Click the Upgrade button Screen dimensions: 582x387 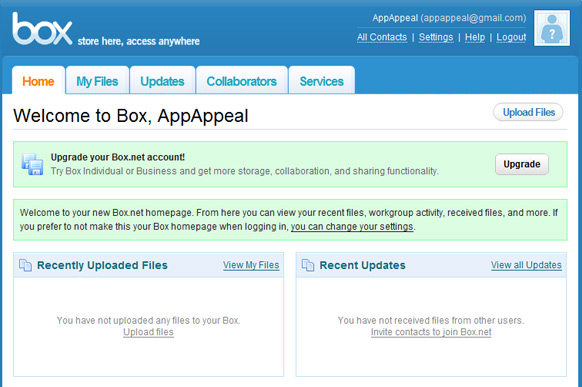[521, 164]
